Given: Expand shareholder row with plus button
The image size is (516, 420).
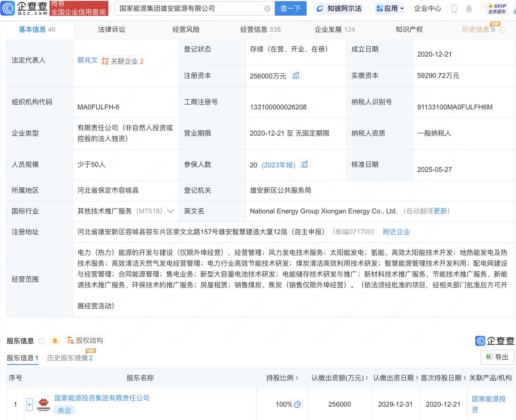Looking at the screenshot, I should (x=30, y=404).
